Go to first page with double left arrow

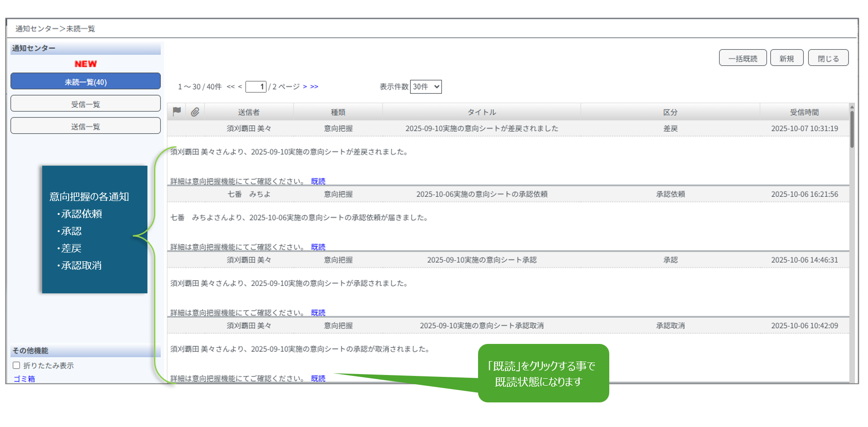pyautogui.click(x=230, y=87)
